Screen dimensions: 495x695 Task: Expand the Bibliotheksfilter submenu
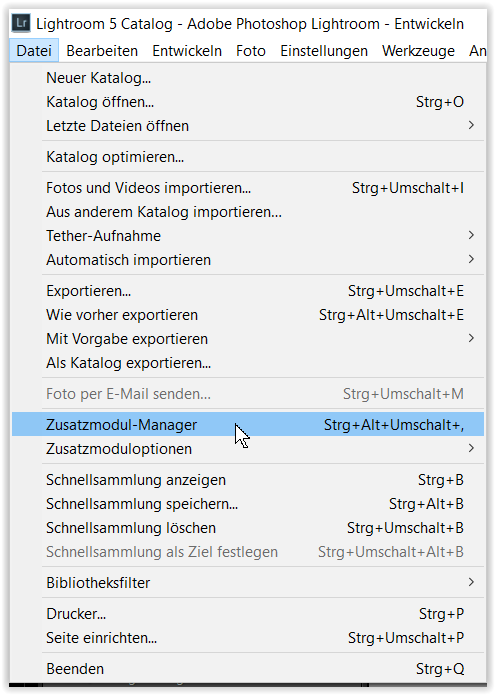[248, 582]
